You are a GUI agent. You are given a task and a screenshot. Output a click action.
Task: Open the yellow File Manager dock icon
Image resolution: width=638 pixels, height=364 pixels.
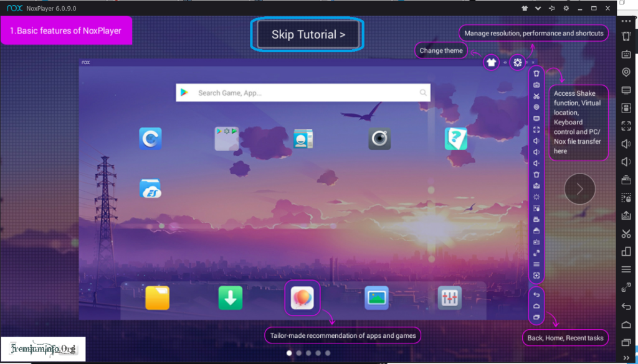point(158,298)
